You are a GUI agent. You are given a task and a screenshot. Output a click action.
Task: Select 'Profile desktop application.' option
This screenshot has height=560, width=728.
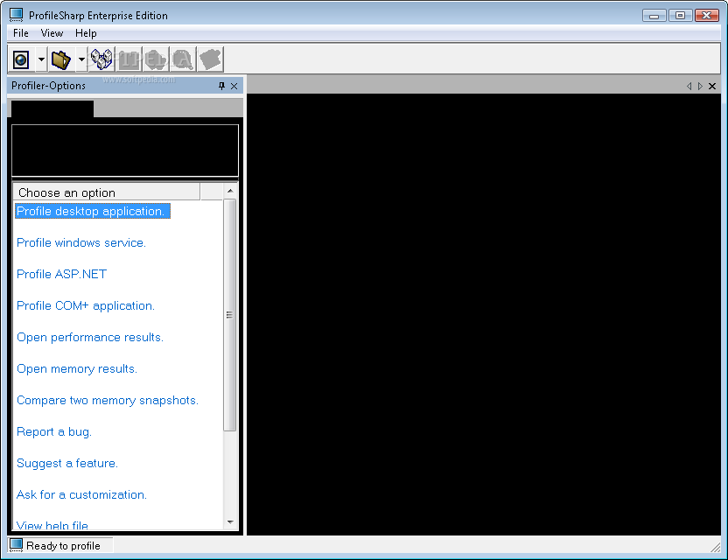click(93, 211)
